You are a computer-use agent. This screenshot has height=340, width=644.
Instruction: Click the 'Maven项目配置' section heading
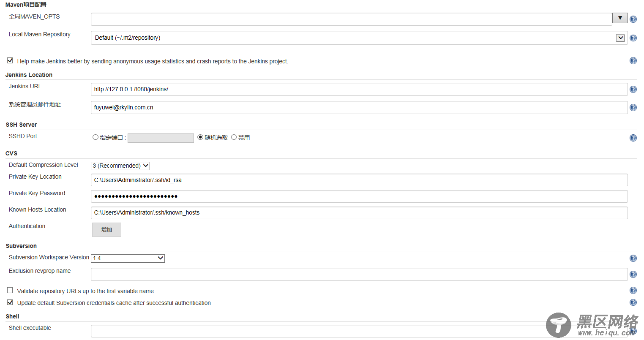[26, 5]
